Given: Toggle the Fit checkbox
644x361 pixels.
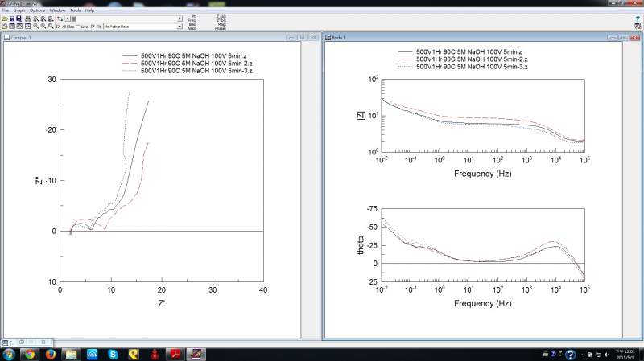Looking at the screenshot, I should pos(93,27).
